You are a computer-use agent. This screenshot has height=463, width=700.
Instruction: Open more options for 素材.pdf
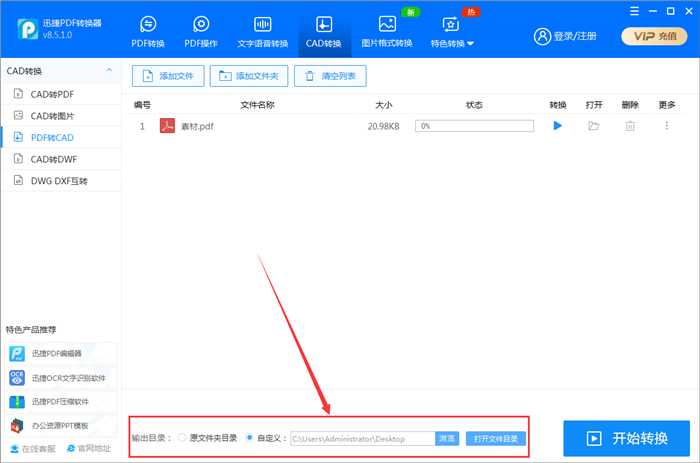667,125
